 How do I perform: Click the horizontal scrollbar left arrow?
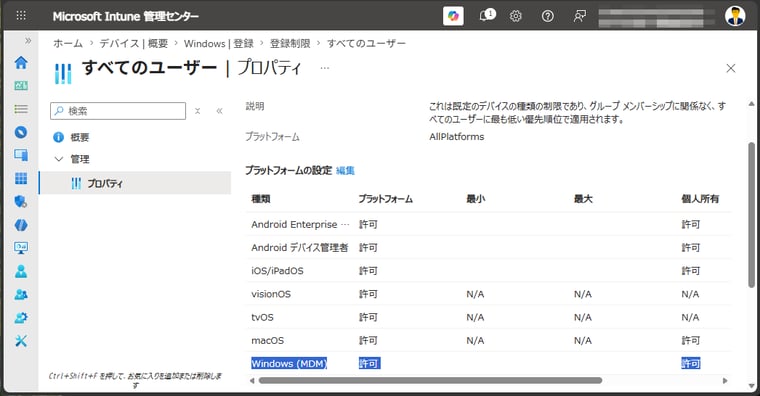(x=252, y=380)
